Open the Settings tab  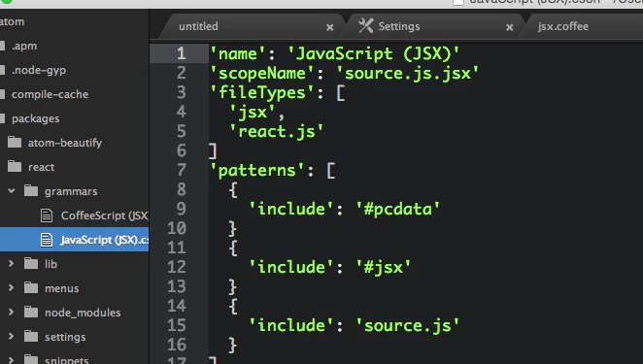[x=398, y=26]
